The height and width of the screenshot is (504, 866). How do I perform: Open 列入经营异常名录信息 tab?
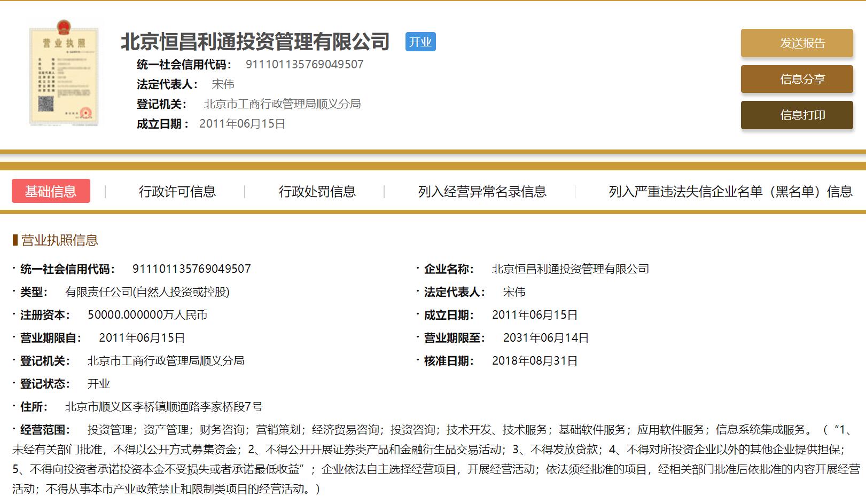[483, 191]
